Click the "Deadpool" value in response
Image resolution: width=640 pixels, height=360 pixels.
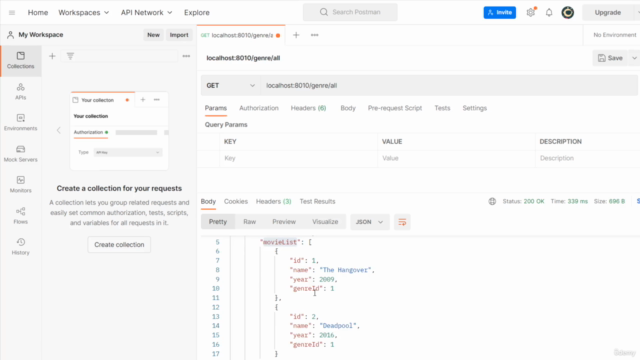[338, 326]
